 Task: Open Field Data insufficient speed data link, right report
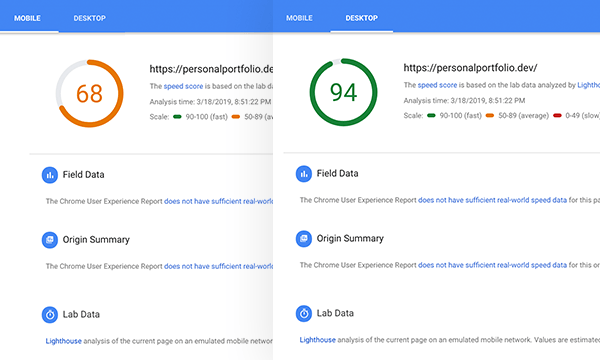pyautogui.click(x=492, y=200)
